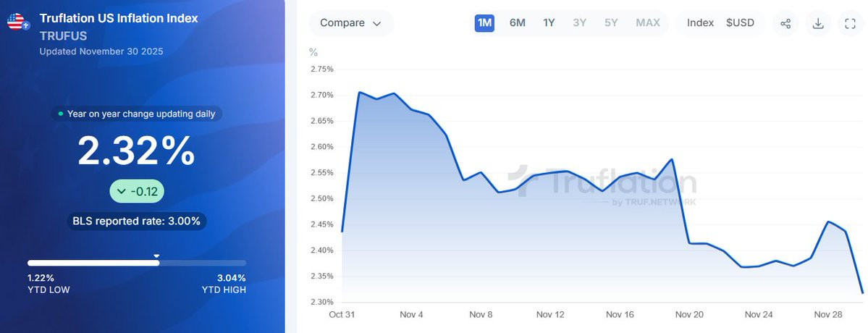Screen dimensions: 868x333
Task: Switch display mode to Index
Action: pos(700,22)
